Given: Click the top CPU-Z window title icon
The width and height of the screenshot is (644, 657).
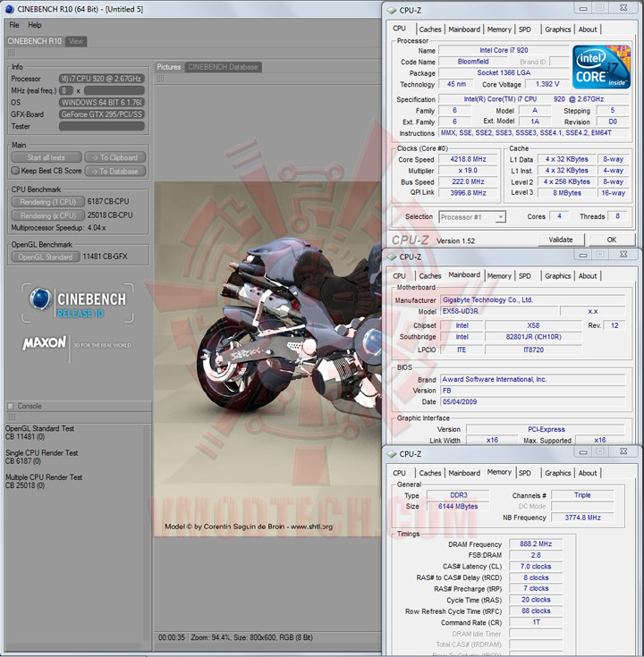Looking at the screenshot, I should (392, 10).
